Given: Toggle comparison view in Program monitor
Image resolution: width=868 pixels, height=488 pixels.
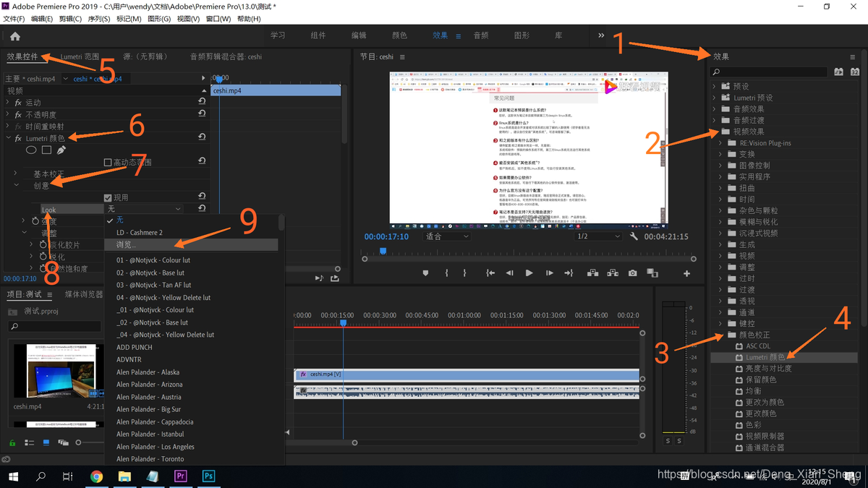Looking at the screenshot, I should [x=652, y=273].
